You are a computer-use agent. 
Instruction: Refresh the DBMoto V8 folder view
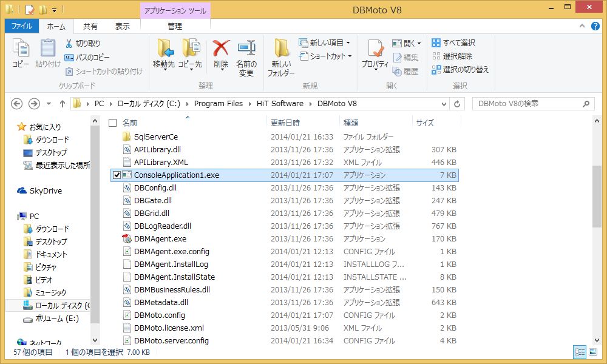pos(457,104)
